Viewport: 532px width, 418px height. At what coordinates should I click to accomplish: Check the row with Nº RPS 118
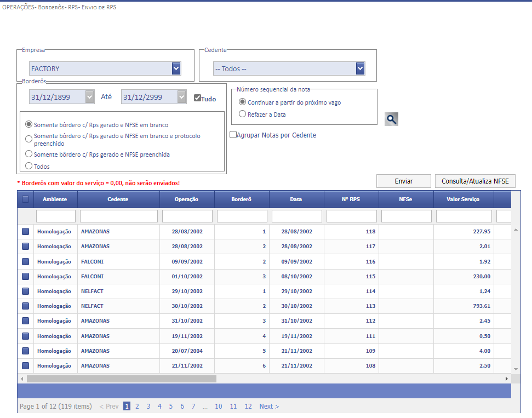(x=25, y=232)
